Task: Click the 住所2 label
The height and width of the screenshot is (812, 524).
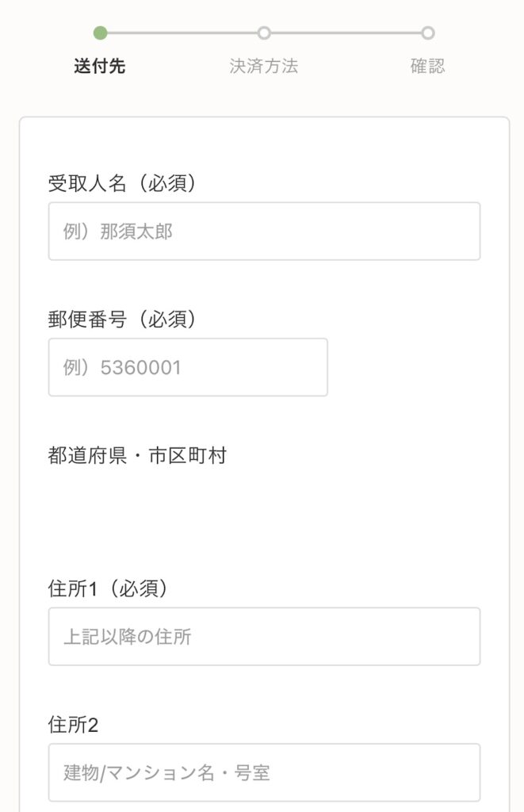Action: coord(73,725)
